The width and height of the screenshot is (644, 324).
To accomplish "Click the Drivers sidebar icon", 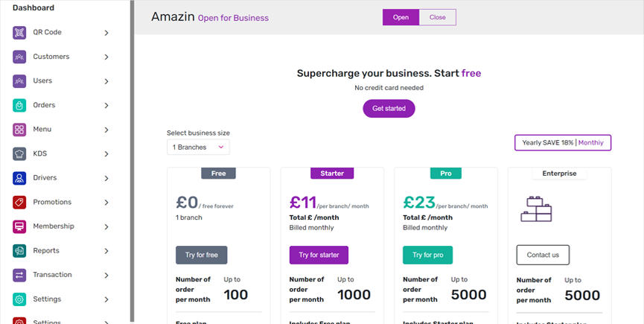I will click(x=19, y=178).
